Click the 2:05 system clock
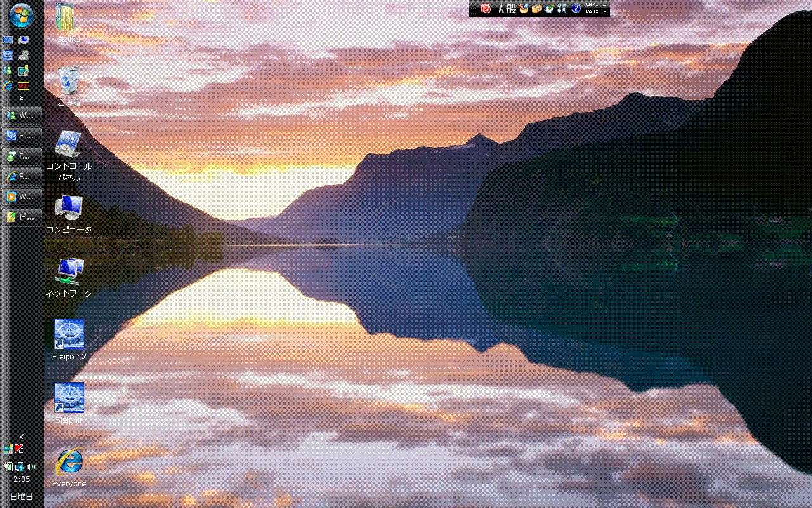Image resolution: width=812 pixels, height=508 pixels. click(22, 479)
